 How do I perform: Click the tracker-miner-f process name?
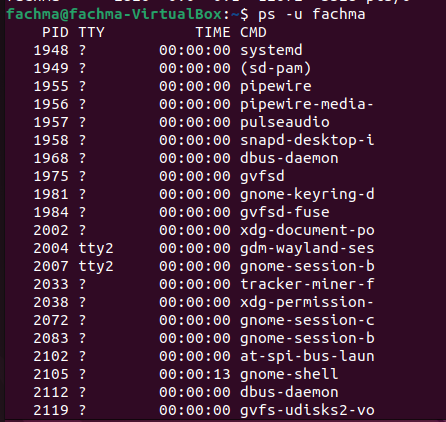[x=307, y=284]
